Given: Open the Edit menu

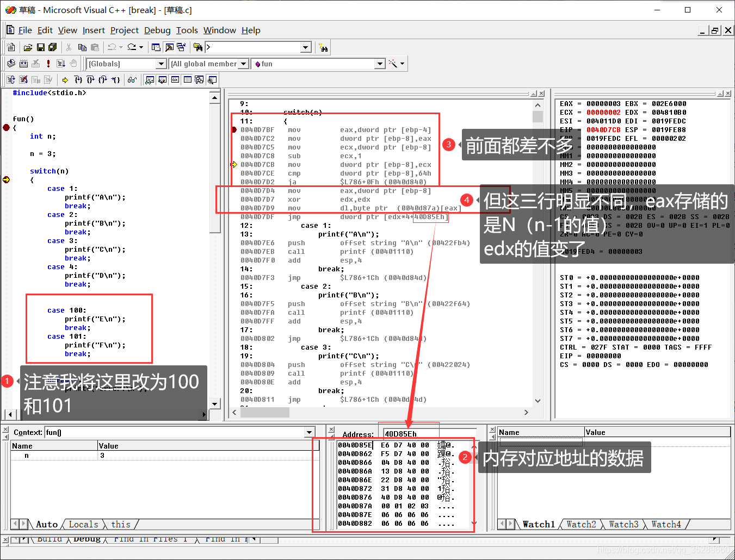Looking at the screenshot, I should point(45,30).
